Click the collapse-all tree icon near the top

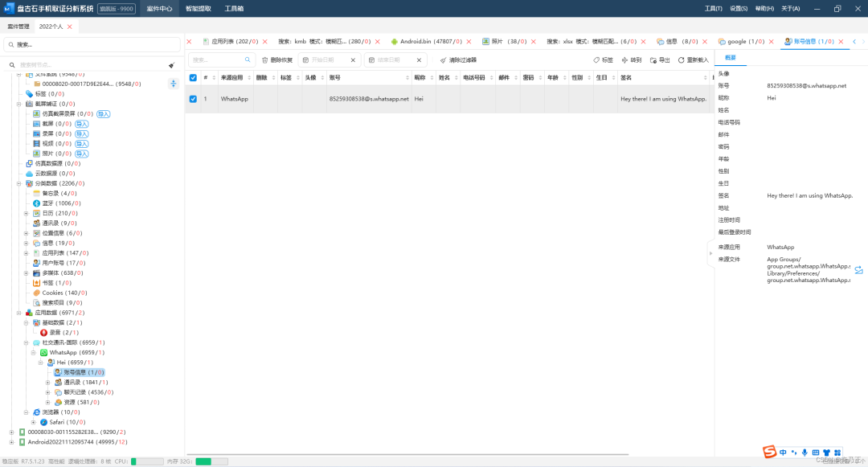tap(174, 84)
